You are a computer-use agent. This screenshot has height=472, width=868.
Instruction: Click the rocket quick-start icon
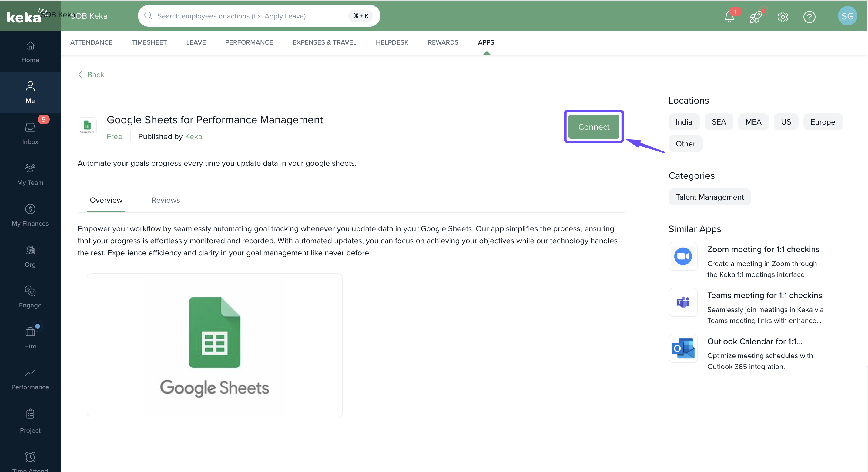point(756,16)
